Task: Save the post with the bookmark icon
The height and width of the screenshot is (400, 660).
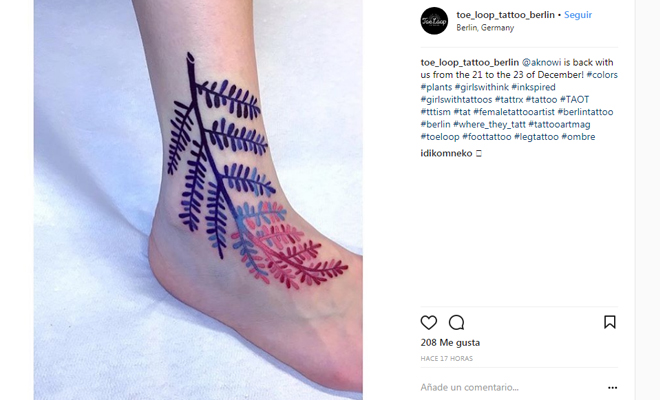Action: [x=609, y=322]
